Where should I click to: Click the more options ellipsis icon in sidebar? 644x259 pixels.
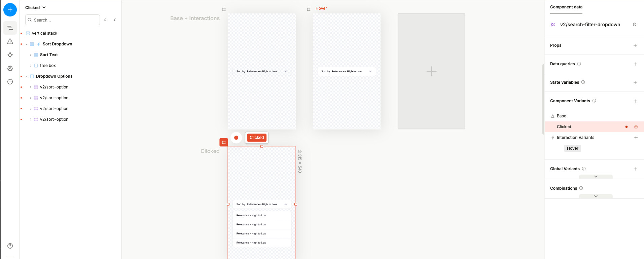click(10, 82)
